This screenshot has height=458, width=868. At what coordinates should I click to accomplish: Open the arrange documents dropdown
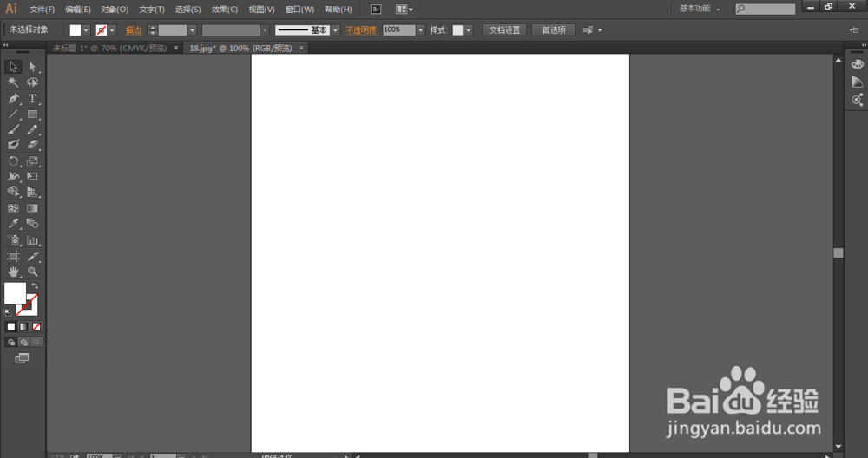(404, 10)
